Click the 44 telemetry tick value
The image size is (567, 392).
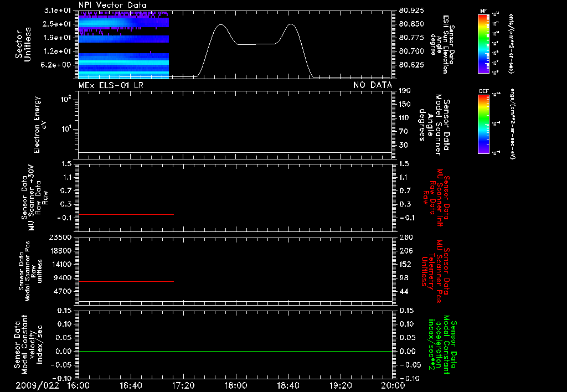(404, 291)
